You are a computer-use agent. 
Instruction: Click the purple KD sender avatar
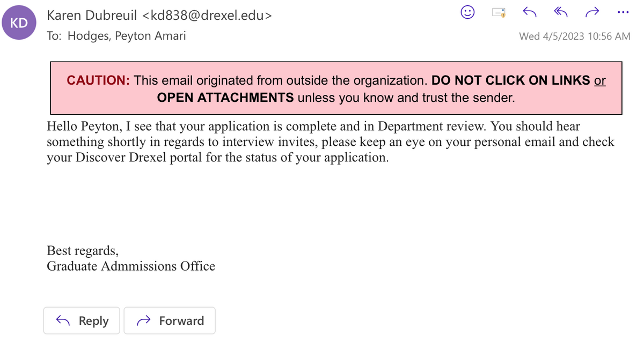pos(19,24)
